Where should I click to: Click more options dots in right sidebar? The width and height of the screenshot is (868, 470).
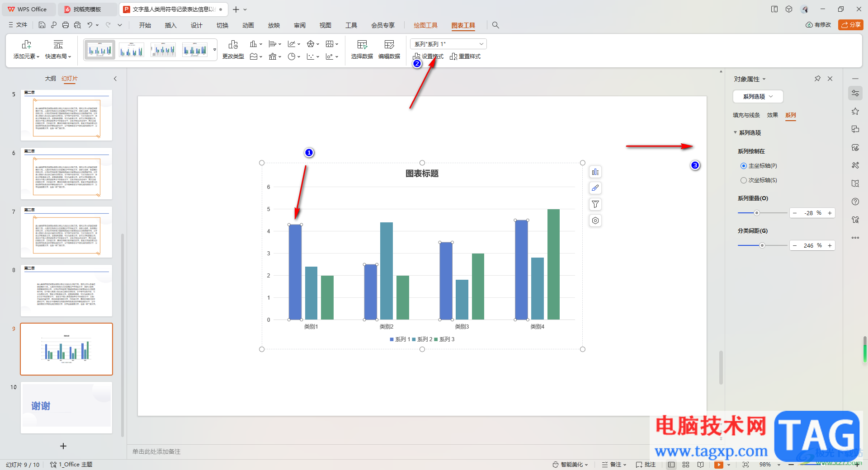(x=855, y=238)
